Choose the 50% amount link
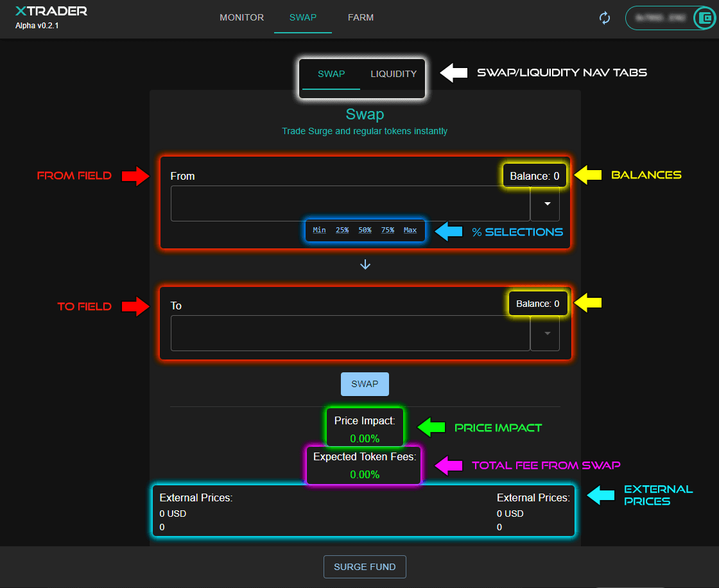The image size is (719, 588). pos(365,230)
